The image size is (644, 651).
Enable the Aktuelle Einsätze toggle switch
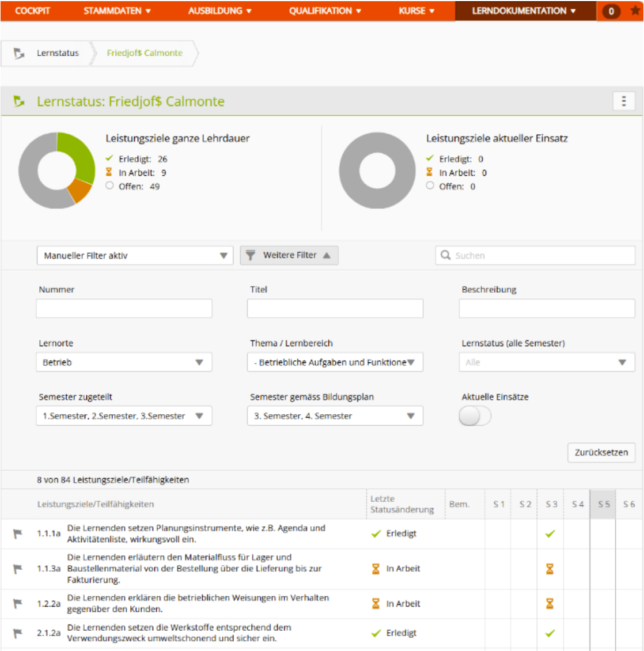(475, 416)
